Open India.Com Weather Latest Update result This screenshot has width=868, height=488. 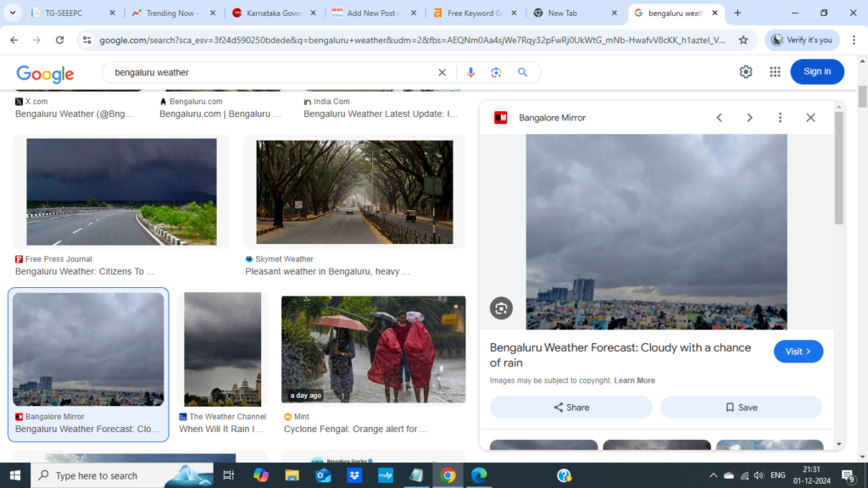(381, 114)
